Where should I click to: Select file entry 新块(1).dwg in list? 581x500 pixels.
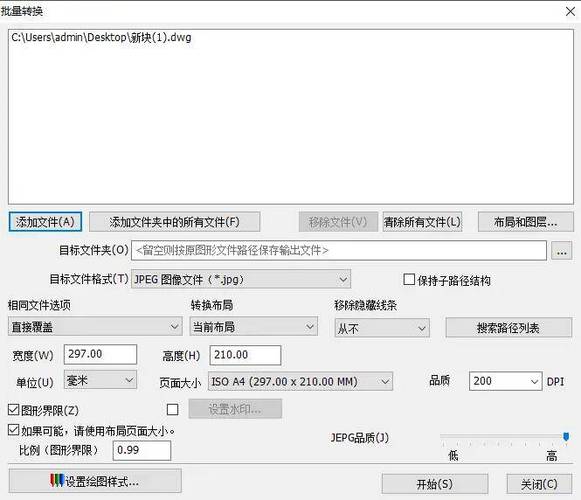pos(102,37)
